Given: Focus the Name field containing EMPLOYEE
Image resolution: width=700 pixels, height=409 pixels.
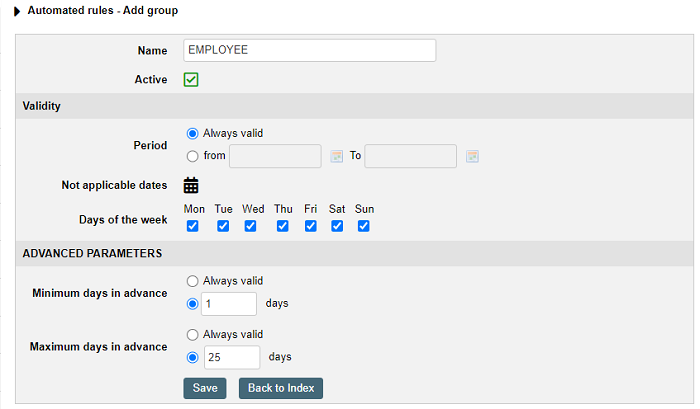Looking at the screenshot, I should [309, 50].
